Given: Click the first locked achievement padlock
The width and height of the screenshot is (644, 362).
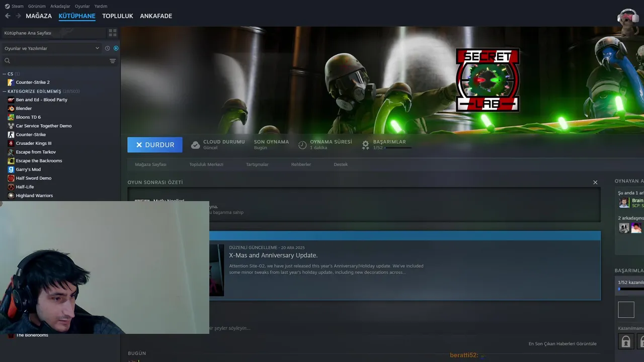Looking at the screenshot, I should point(626,341).
